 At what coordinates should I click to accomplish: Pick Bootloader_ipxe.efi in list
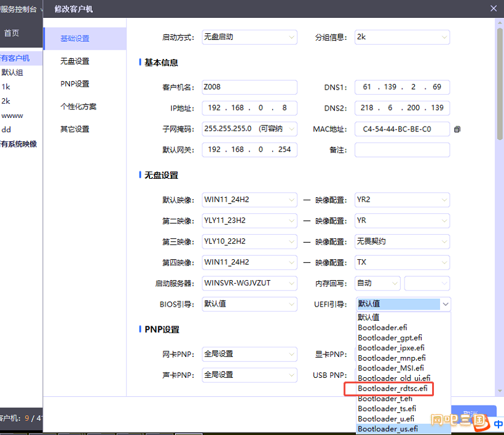[403, 348]
